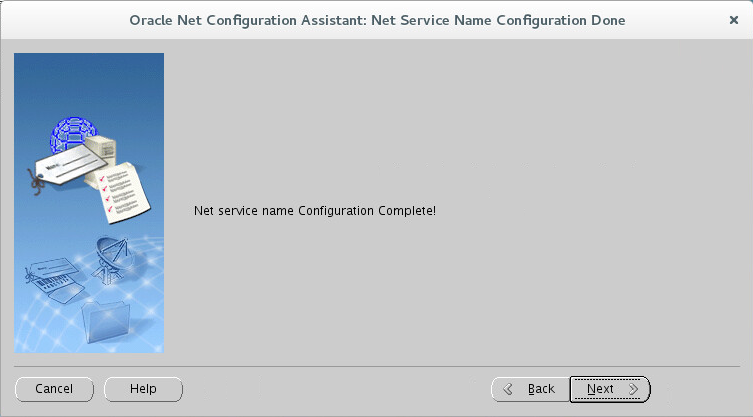Click 'Net service name Configuration Complete!' text

coord(315,210)
